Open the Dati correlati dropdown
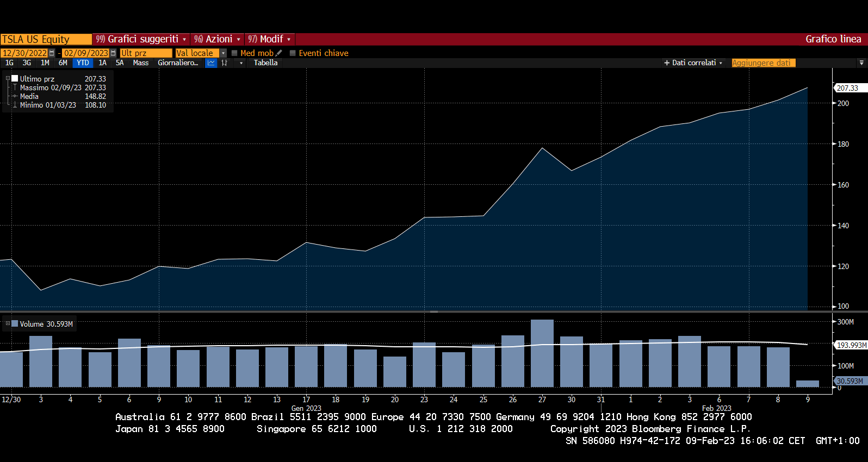The image size is (868, 462). [x=693, y=63]
